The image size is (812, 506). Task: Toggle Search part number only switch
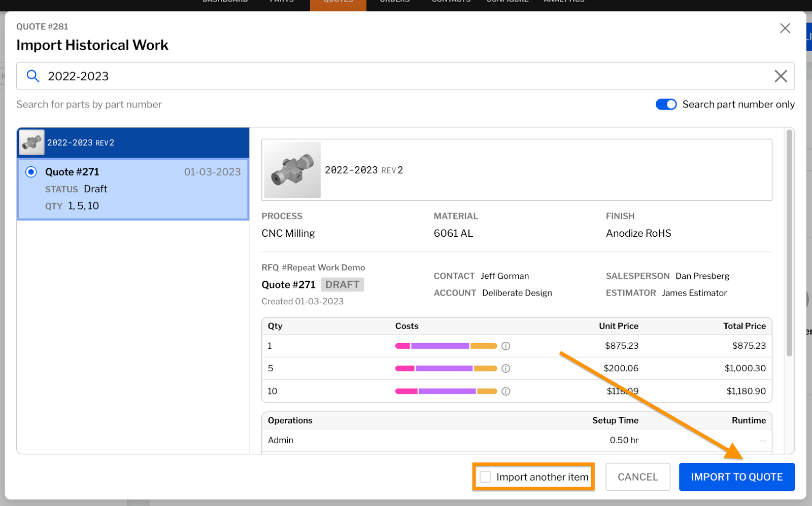tap(666, 104)
